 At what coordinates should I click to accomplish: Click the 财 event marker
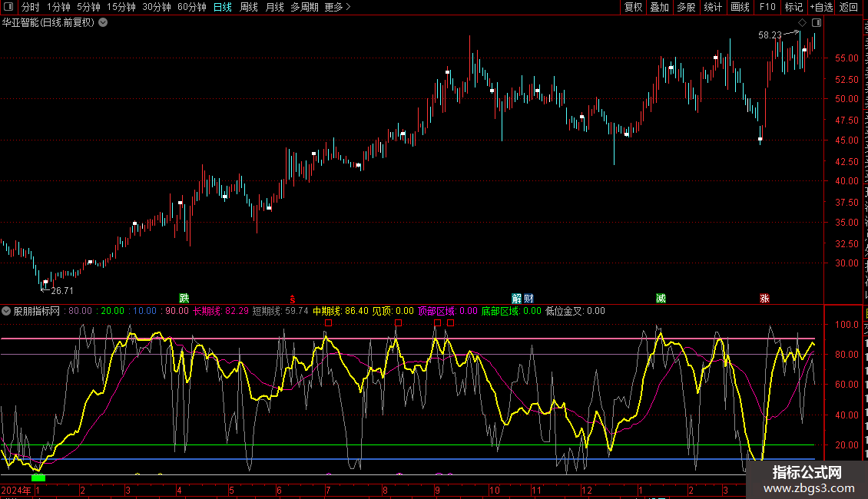pyautogui.click(x=528, y=298)
